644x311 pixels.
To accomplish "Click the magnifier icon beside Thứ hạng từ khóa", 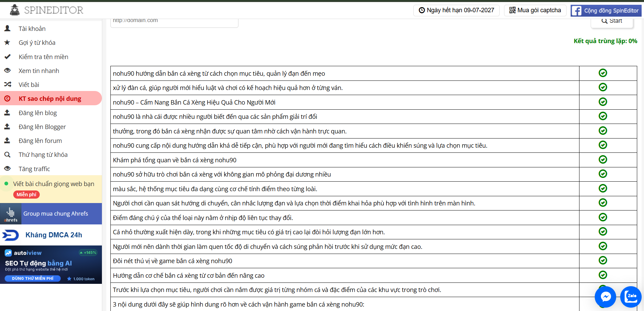I will (7, 155).
